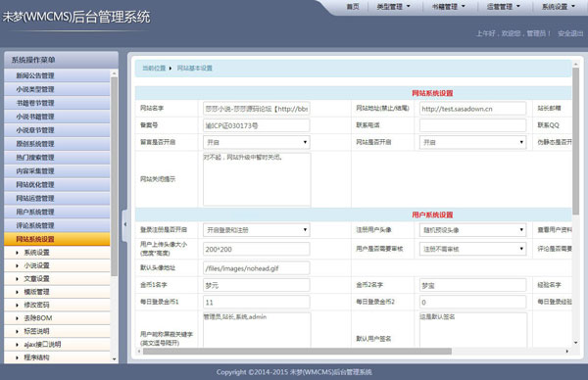Viewport: 588px width, 380px height.
Task: Open the 运营管理 top menu
Action: tap(504, 7)
